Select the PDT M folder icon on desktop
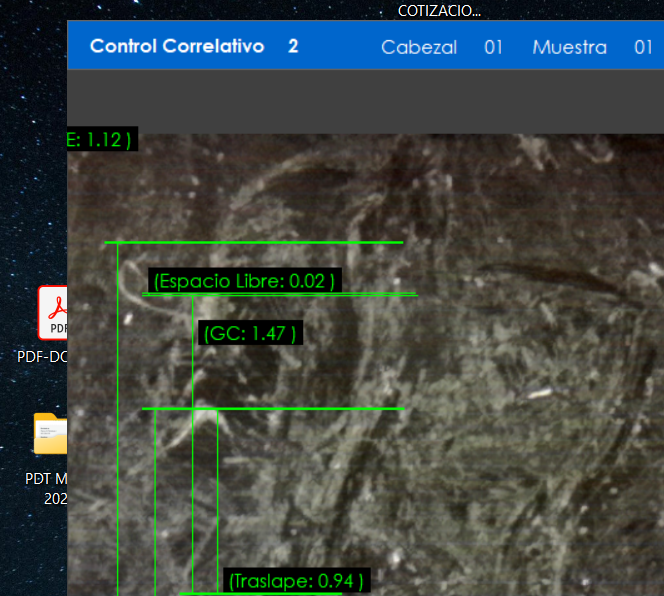664x596 pixels. coord(50,435)
